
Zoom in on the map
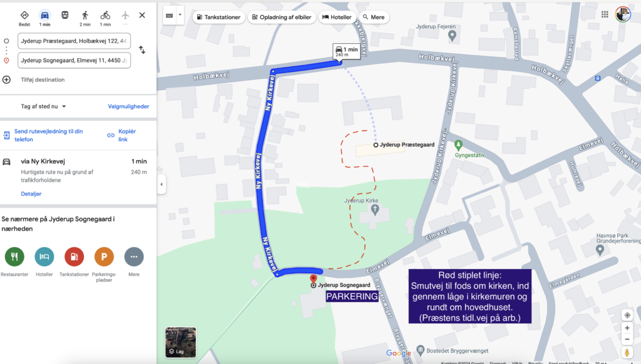627,328
